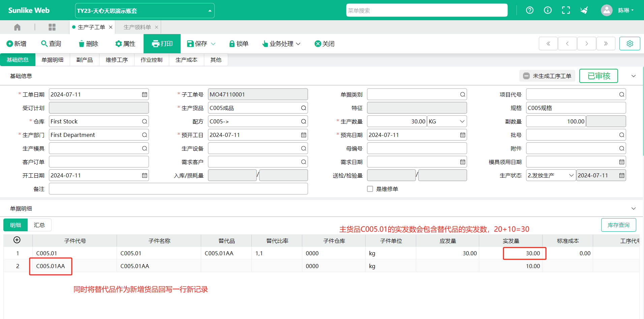Go to first record arrow
This screenshot has height=319, width=644.
coord(548,43)
